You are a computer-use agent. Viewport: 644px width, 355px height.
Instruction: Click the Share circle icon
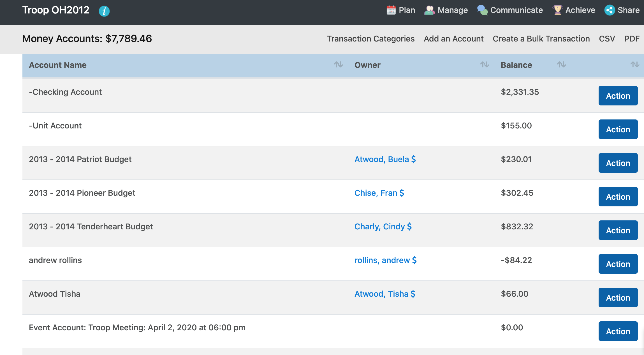tap(610, 10)
